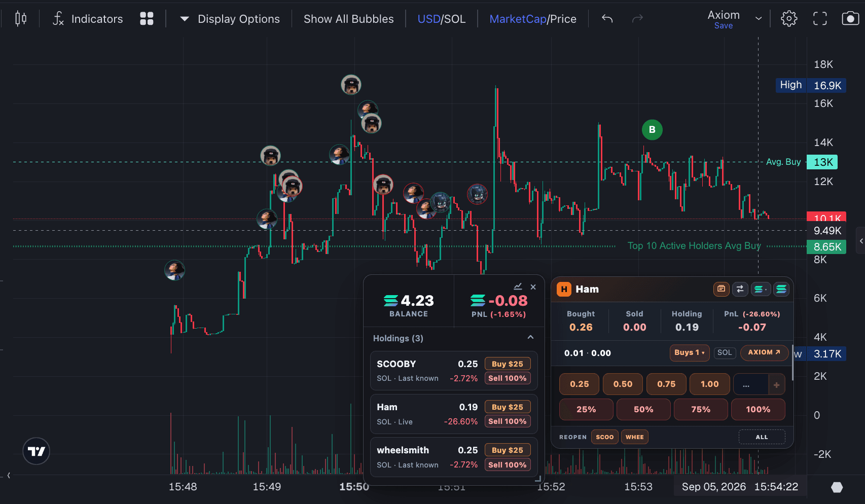Screen dimensions: 865x504
Task: Click Save under Axiom layout name
Action: pos(724,26)
